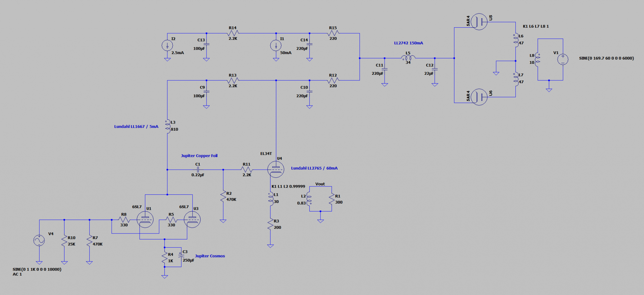Select the '25K' value of R10

(x=72, y=244)
